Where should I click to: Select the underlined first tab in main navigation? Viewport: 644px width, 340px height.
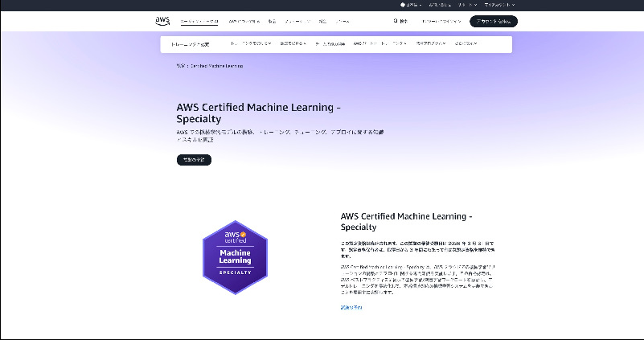click(199, 22)
